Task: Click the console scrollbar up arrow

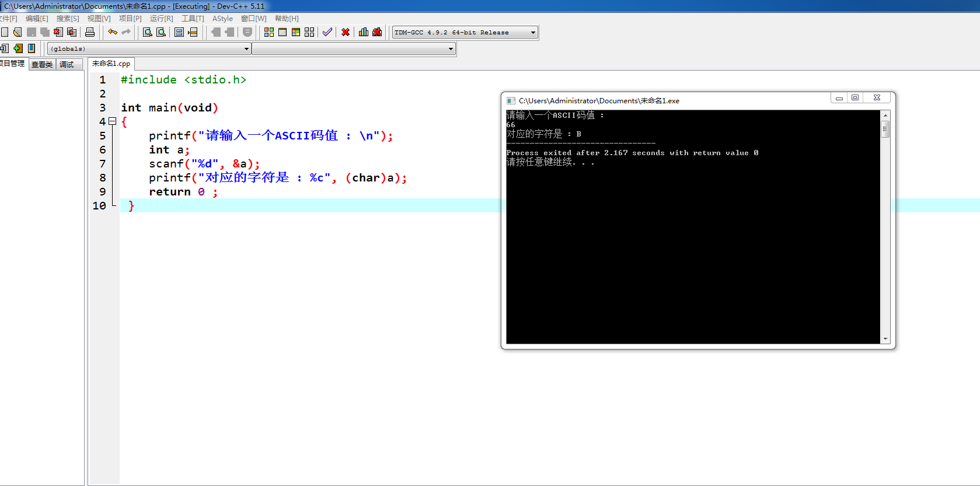Action: pos(885,116)
